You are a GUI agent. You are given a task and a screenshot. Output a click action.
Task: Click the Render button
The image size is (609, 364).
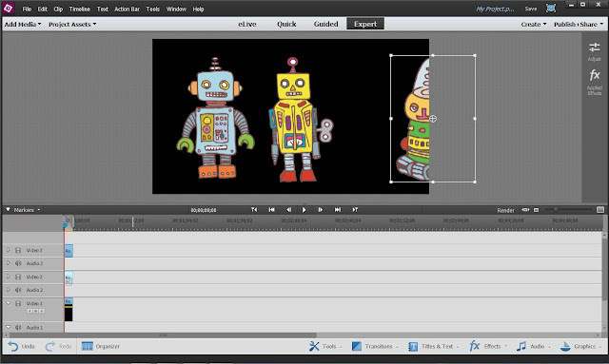pos(505,210)
